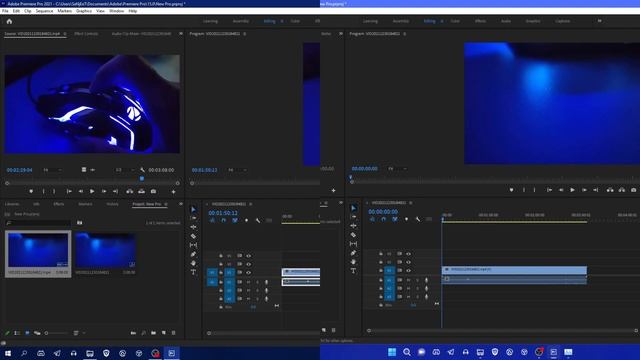Export frame camera icon in Source monitor
Screen dimensions: 640x360
coord(153,191)
